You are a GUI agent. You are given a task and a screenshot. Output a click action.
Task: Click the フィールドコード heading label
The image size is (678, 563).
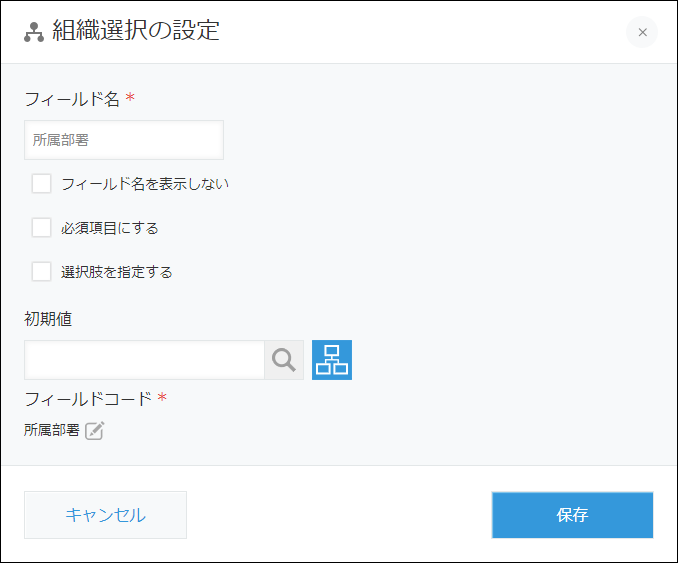pos(88,399)
